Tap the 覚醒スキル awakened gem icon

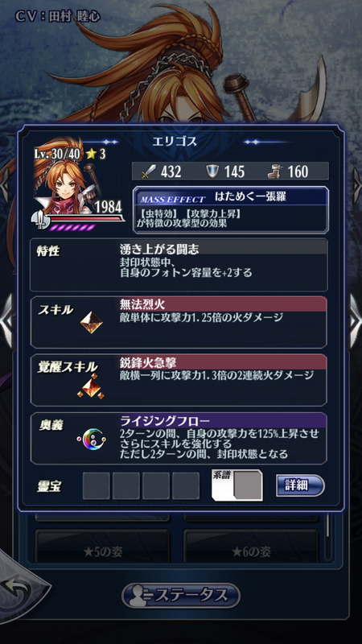pos(91,387)
